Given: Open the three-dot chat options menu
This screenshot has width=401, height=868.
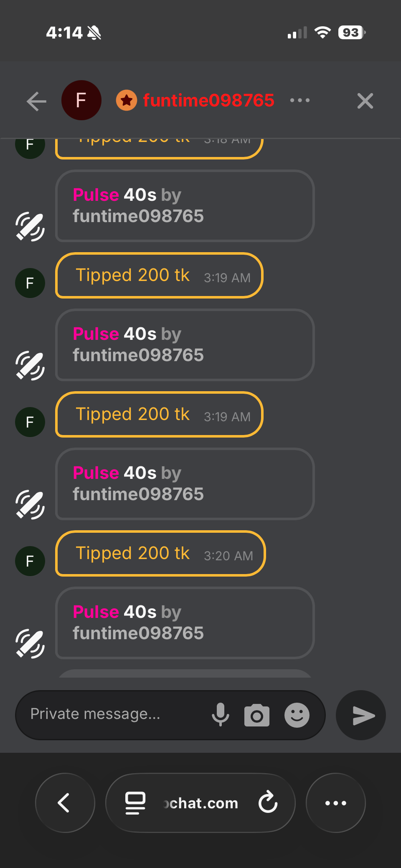Looking at the screenshot, I should tap(300, 100).
